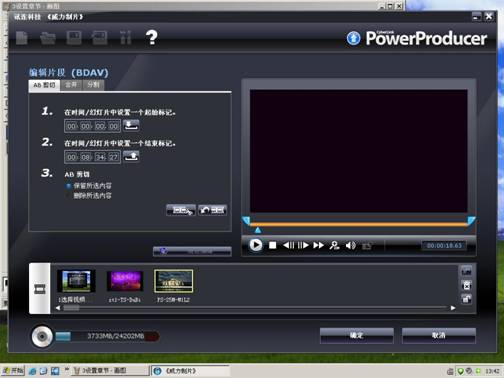This screenshot has width=504, height=378.
Task: Delete selected clip with X icon
Action: coord(466,285)
